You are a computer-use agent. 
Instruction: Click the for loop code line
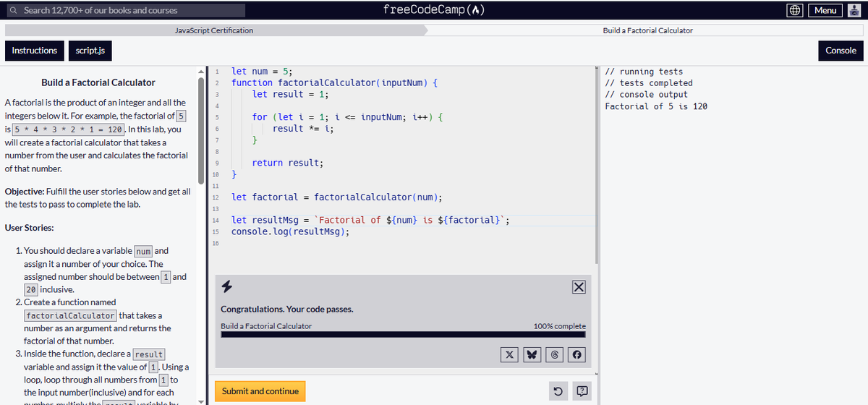pyautogui.click(x=348, y=116)
